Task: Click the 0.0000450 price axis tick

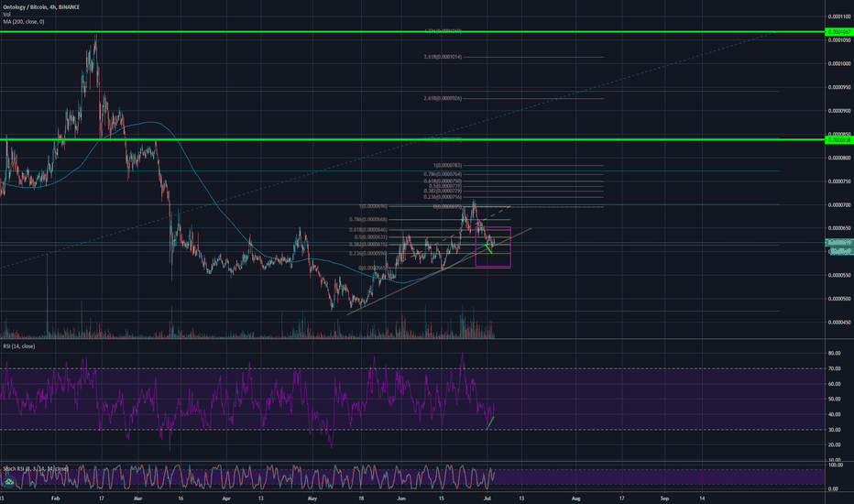Action: [839, 322]
